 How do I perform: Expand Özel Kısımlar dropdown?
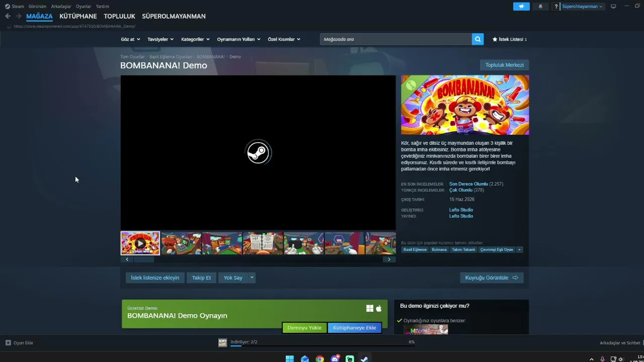coord(284,39)
